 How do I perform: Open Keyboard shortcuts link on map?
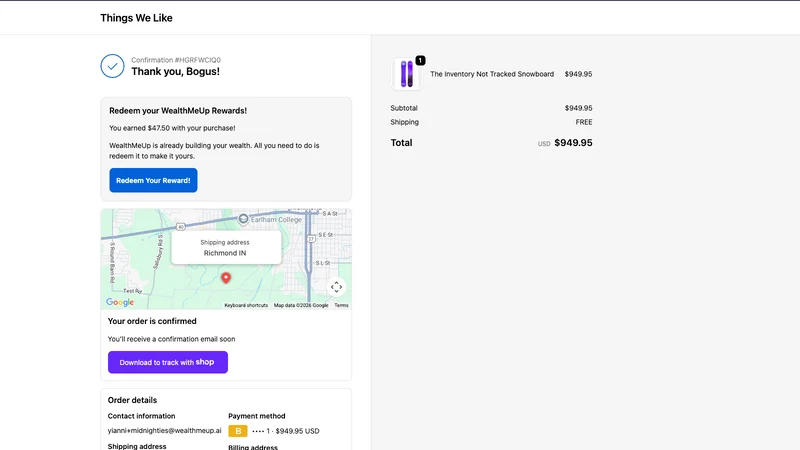point(246,305)
